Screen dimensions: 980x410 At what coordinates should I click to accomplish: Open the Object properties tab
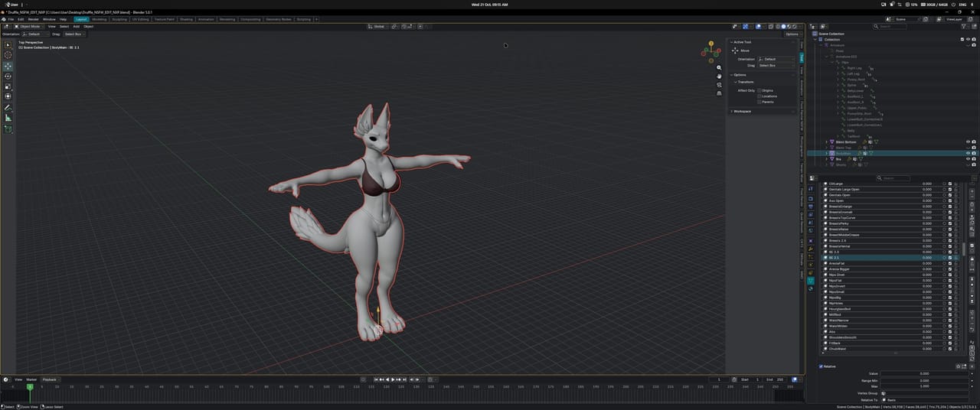click(810, 240)
